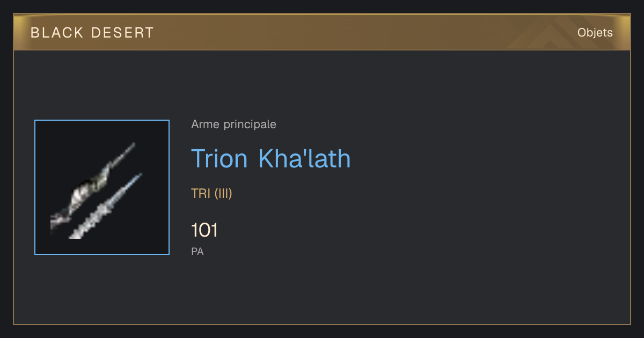
Task: Click the 101 attack value
Action: coord(204,231)
